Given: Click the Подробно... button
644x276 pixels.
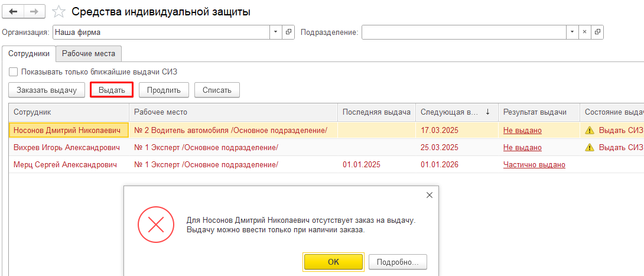Looking at the screenshot, I should 397,261.
